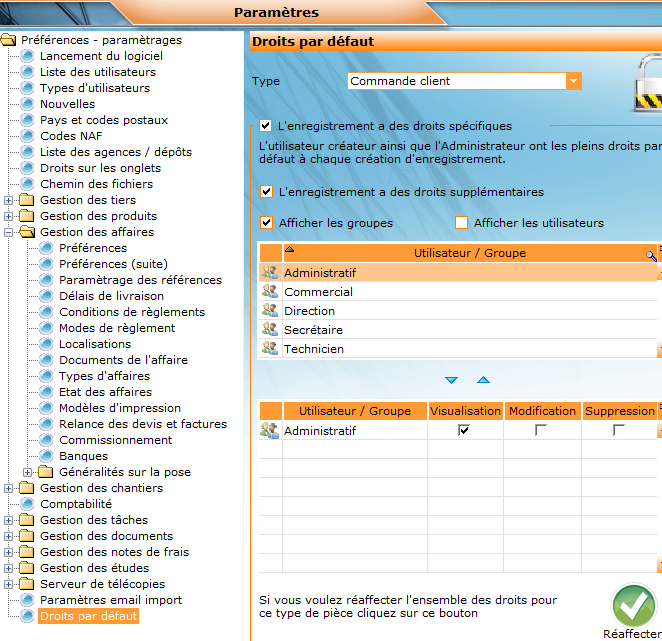The image size is (662, 641).
Task: Expand the Gestion des produits node
Action: click(x=8, y=216)
